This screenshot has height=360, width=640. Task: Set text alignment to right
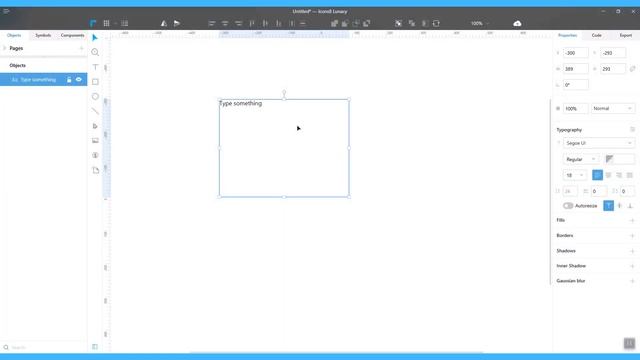[619, 175]
